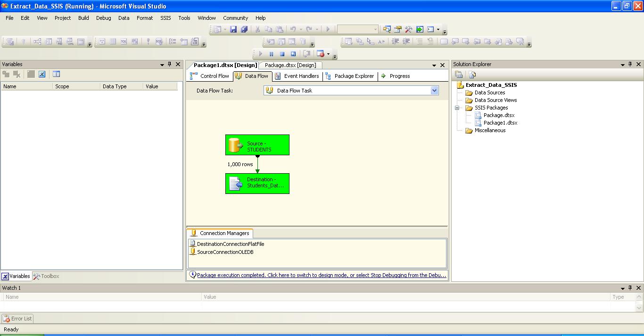
Task: Open the Variables panel window position menu
Action: tap(162, 64)
